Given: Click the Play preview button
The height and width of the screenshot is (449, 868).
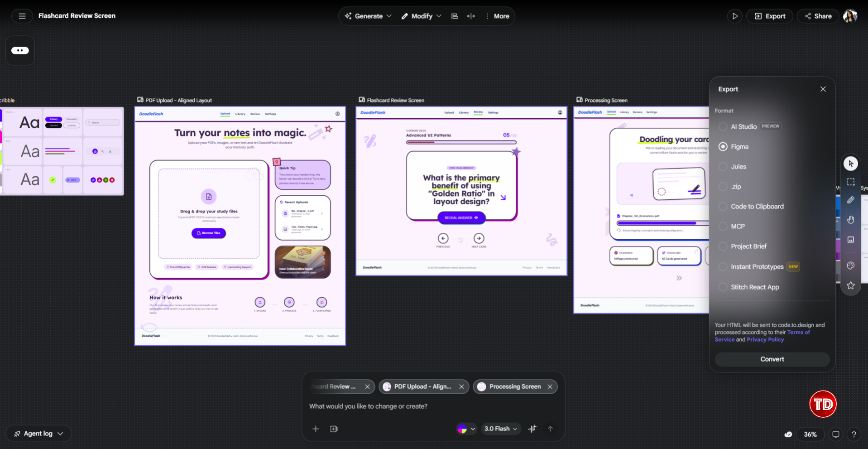Looking at the screenshot, I should coord(734,16).
